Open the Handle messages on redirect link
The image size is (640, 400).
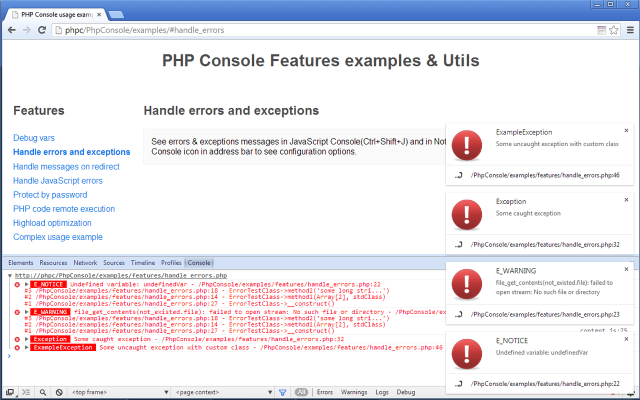click(x=66, y=167)
